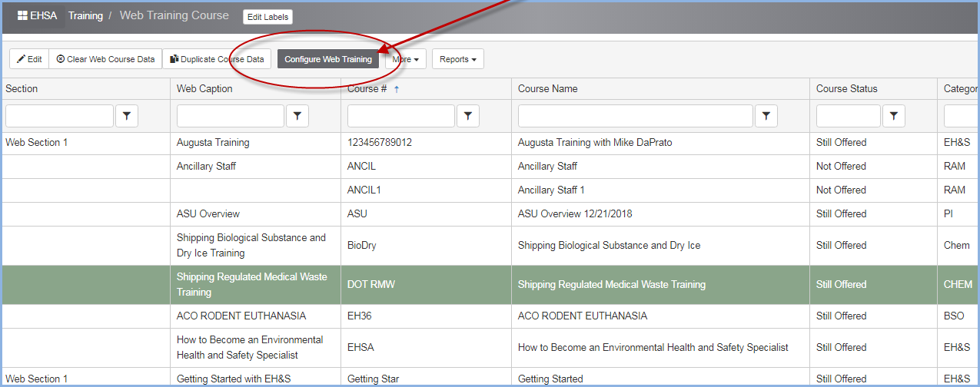Focus the Course # filter text box
This screenshot has height=387, width=980.
401,116
